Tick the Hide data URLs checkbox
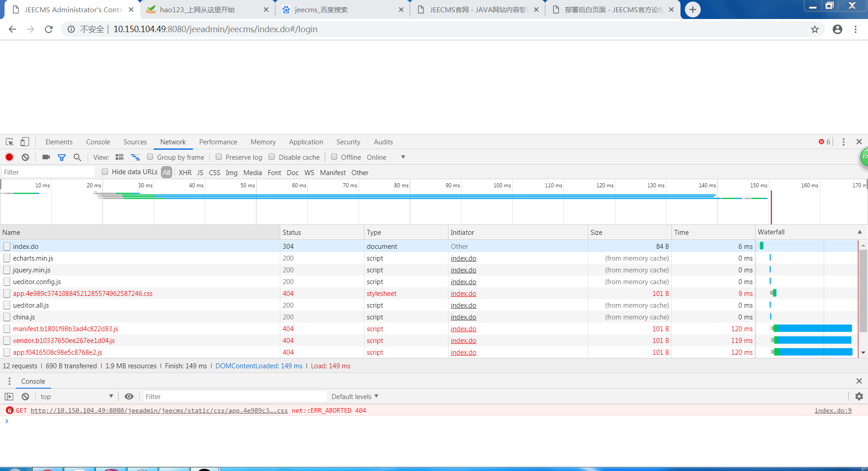Image resolution: width=868 pixels, height=471 pixels. 105,172
